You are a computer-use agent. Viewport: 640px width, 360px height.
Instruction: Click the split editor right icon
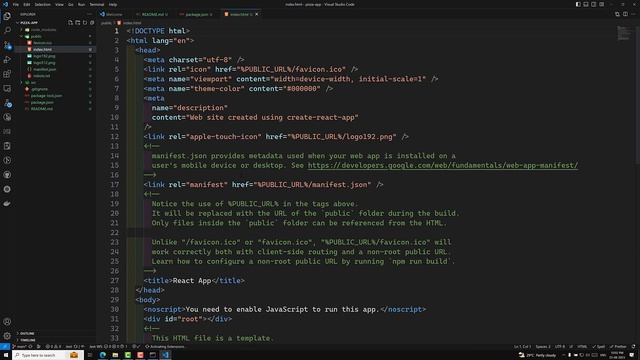[625, 14]
